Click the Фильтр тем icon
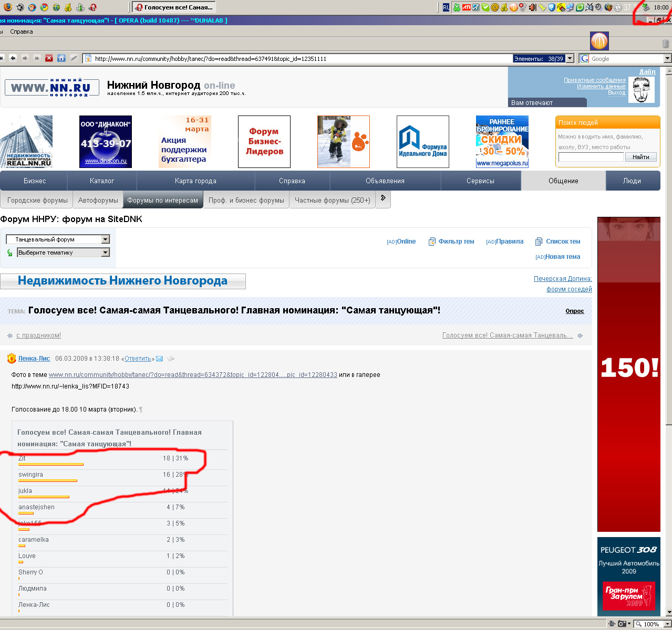Screen dimensions: 672x630 coord(432,241)
